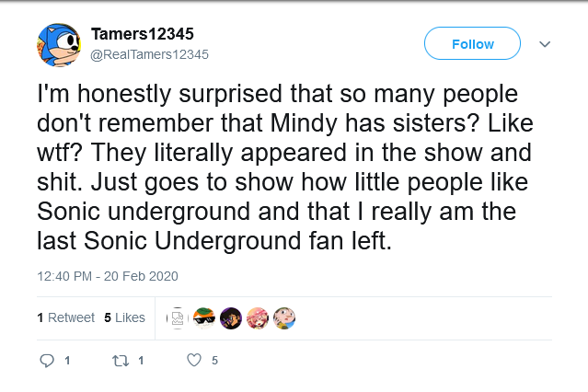Screen dimensions: 588x392
Task: Click the reply count number 1
Action: click(68, 362)
